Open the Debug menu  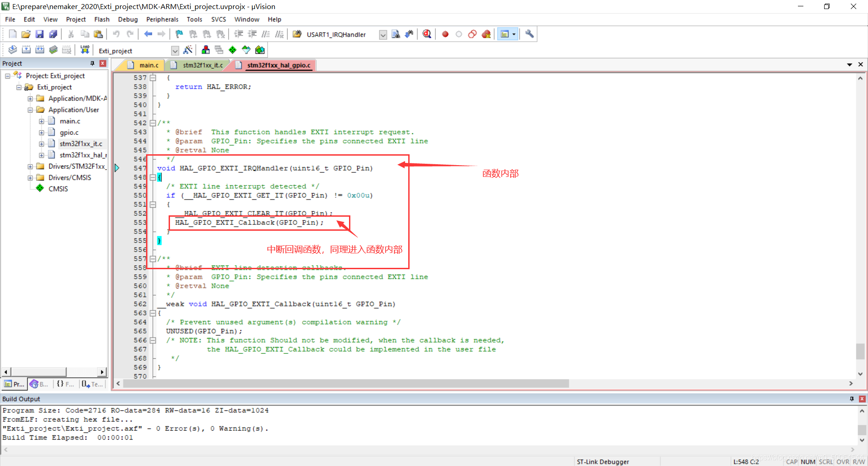coord(128,19)
